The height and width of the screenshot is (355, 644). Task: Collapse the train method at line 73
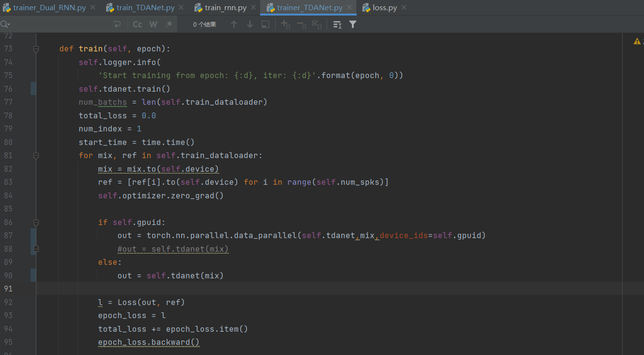pyautogui.click(x=35, y=48)
